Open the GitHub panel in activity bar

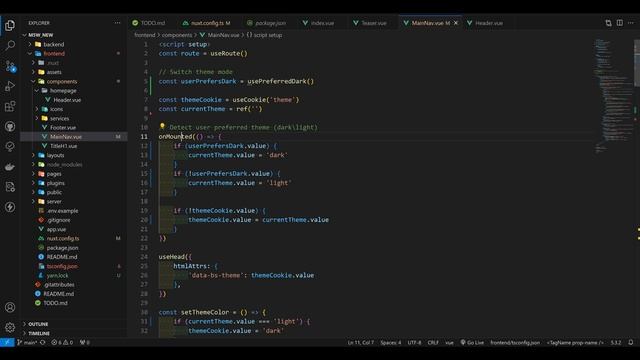pyautogui.click(x=10, y=127)
